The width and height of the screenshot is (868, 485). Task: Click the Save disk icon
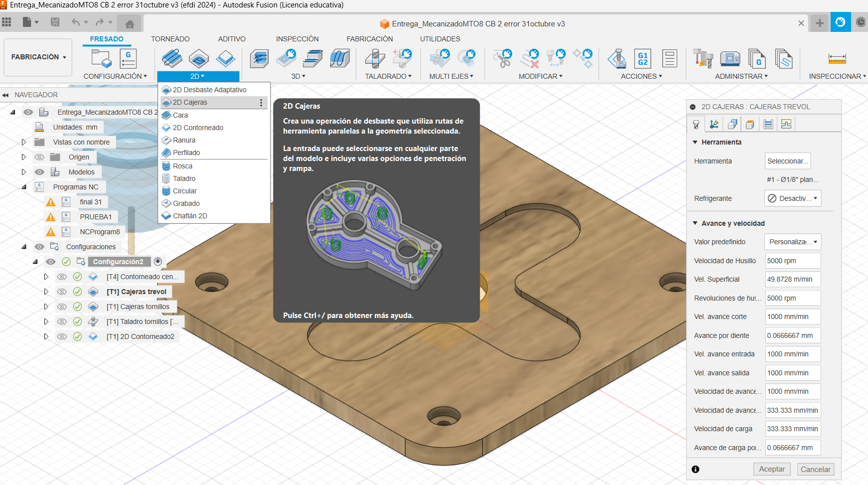coord(55,22)
